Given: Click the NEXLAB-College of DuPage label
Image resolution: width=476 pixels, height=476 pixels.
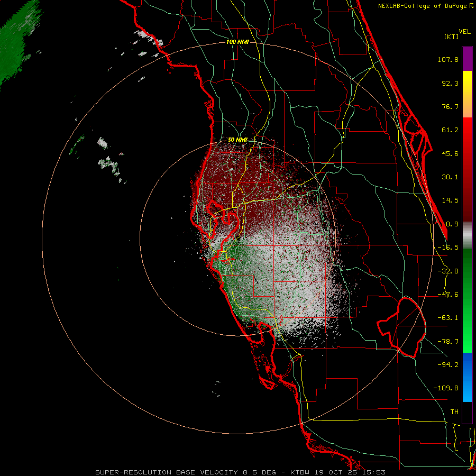Looking at the screenshot, I should click(x=425, y=6).
